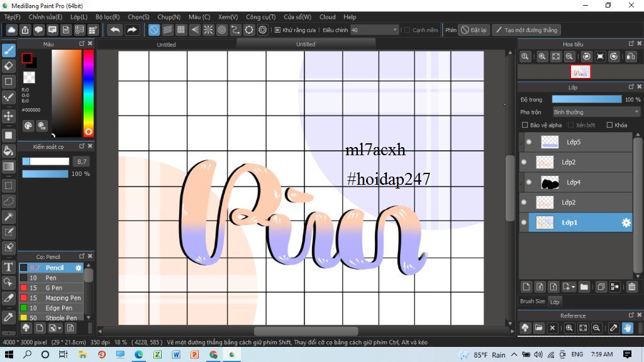Zoom in on the navigator panel

coord(542,57)
